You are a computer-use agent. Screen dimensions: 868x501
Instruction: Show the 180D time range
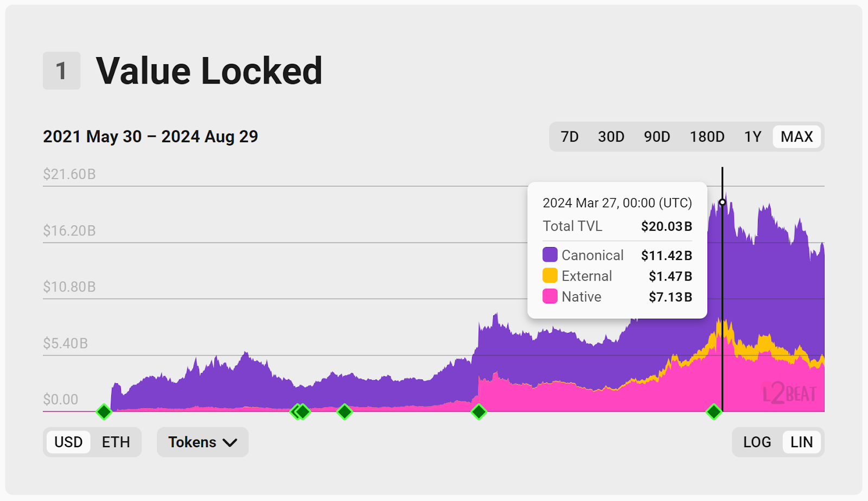tap(707, 137)
